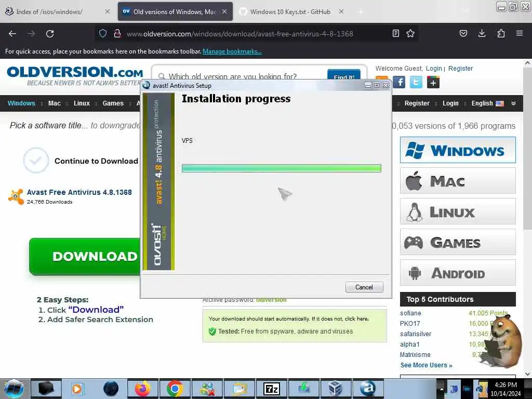Click Login link beside Welcome Guest

click(x=434, y=68)
